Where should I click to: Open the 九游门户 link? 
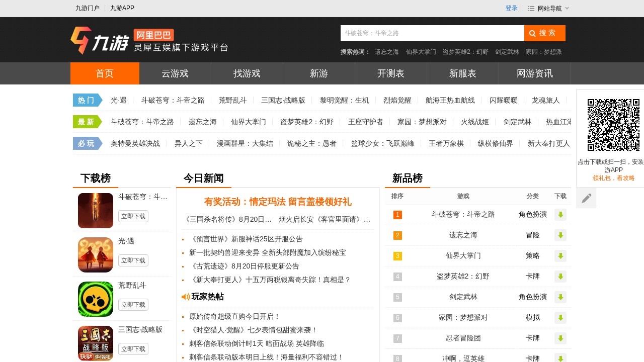[88, 8]
